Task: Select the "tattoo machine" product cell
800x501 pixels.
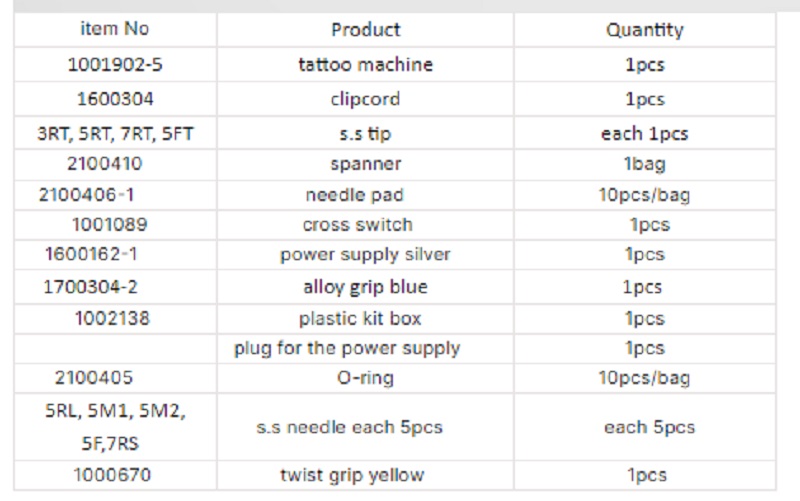Action: [x=365, y=65]
